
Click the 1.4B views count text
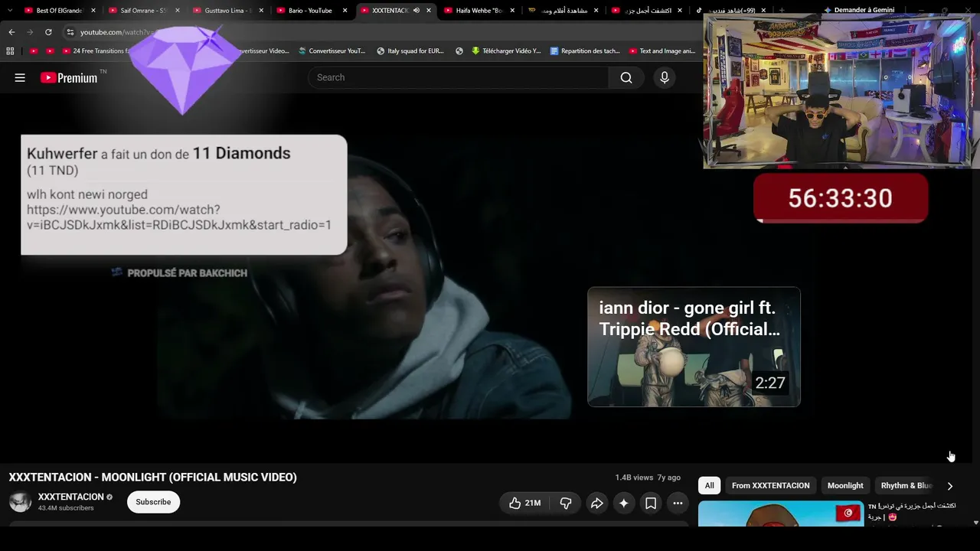tap(634, 478)
